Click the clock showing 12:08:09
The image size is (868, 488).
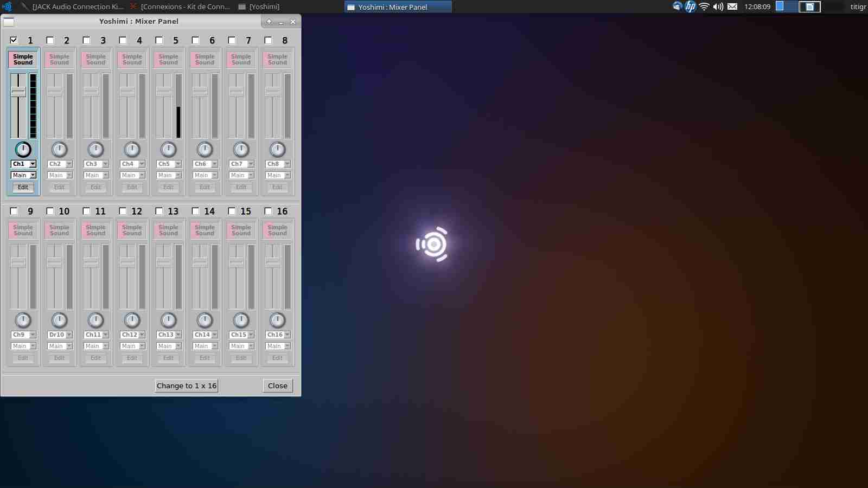(x=757, y=7)
